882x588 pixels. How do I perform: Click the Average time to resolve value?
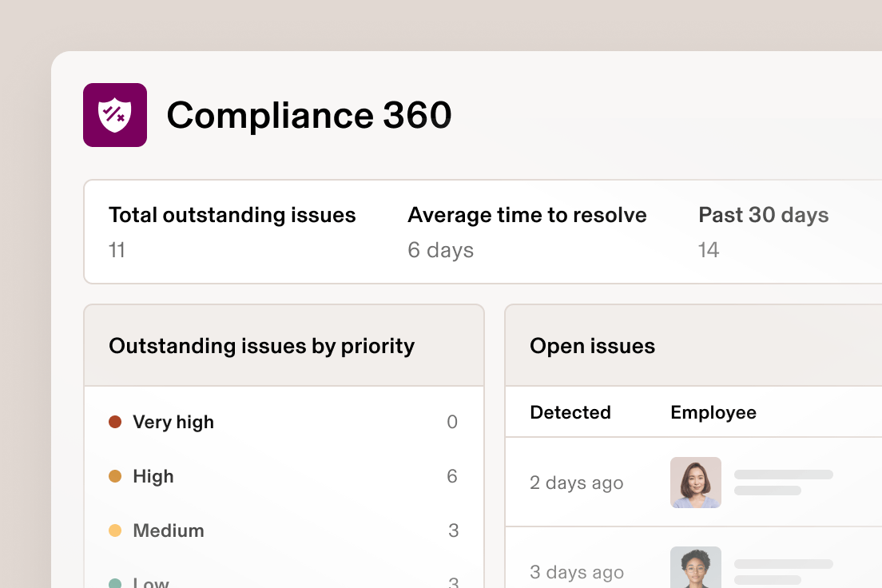pos(440,250)
